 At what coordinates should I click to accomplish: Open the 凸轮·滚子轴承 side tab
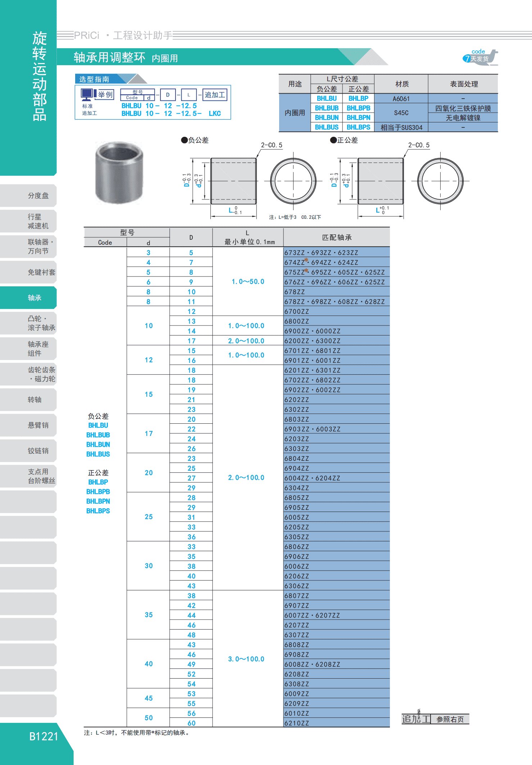click(x=28, y=323)
